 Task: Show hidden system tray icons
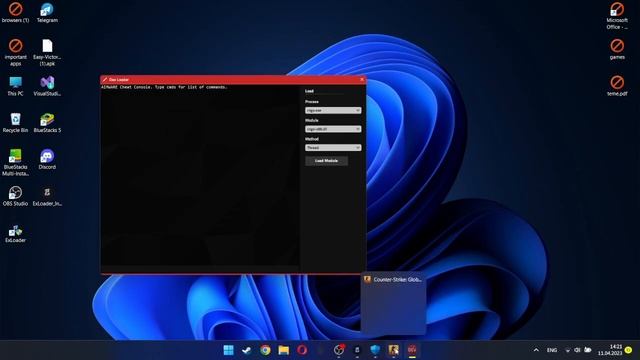(x=536, y=350)
